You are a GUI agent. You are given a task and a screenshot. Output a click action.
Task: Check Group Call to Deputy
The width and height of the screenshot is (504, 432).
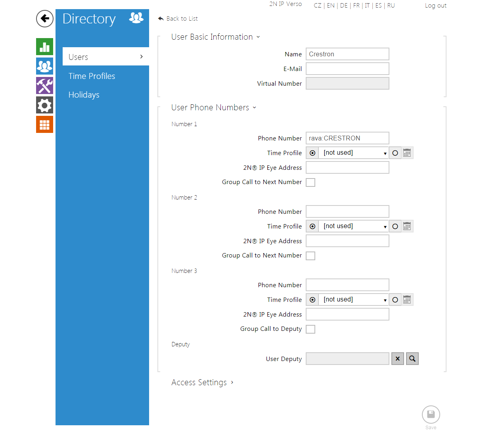point(310,329)
